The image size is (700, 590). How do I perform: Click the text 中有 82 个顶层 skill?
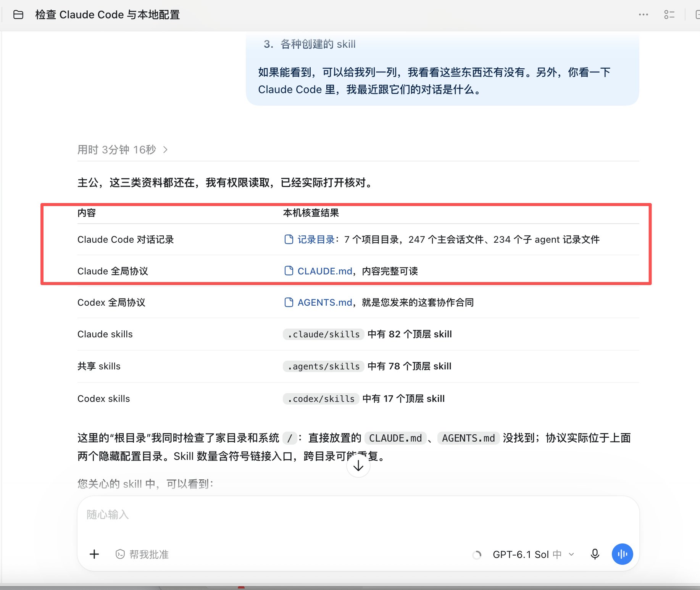click(x=410, y=334)
